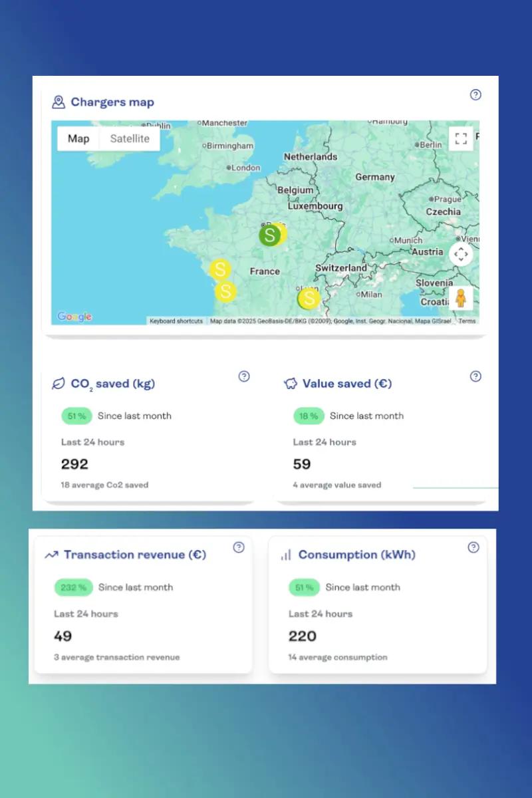Image resolution: width=532 pixels, height=798 pixels.
Task: Select the yellow charger marker near Lyon
Action: (x=309, y=299)
